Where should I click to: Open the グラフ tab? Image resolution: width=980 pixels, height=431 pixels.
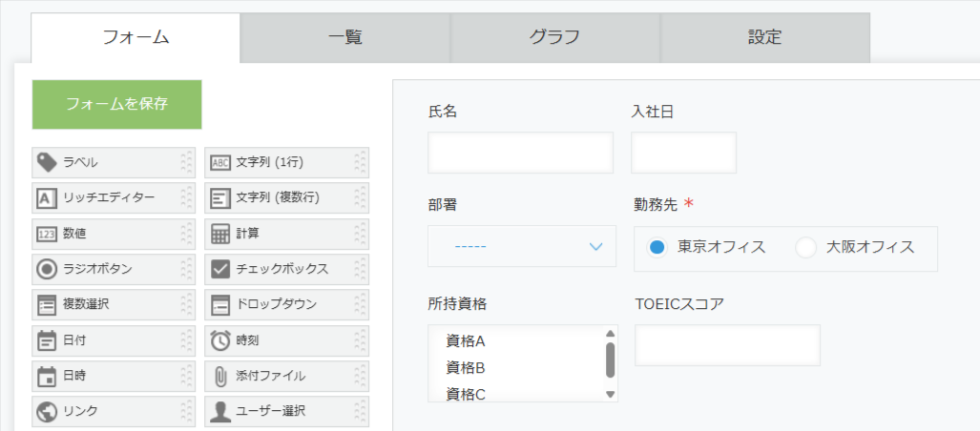pyautogui.click(x=555, y=37)
